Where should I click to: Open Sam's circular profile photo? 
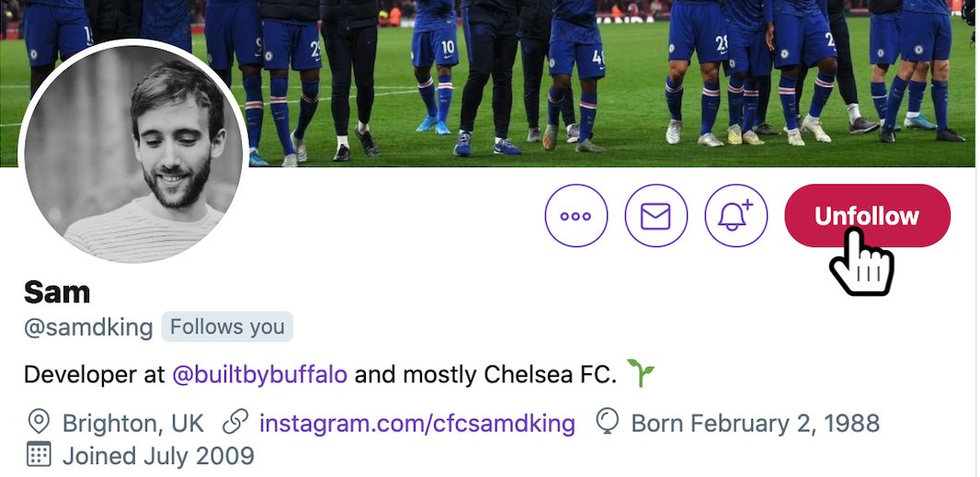(x=134, y=153)
